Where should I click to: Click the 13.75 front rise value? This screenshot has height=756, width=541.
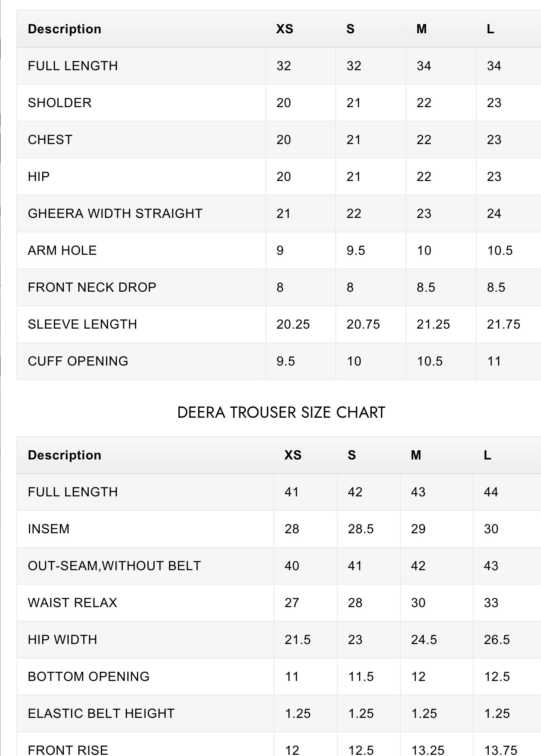click(x=501, y=750)
